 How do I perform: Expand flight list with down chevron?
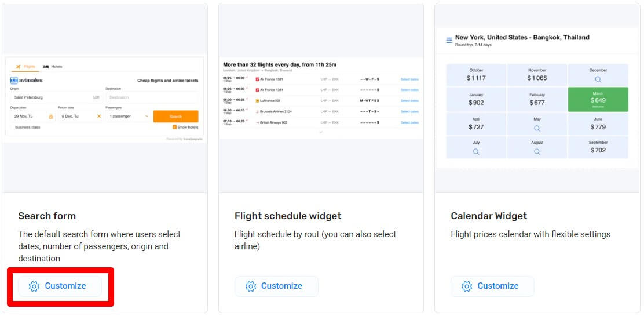[321, 132]
